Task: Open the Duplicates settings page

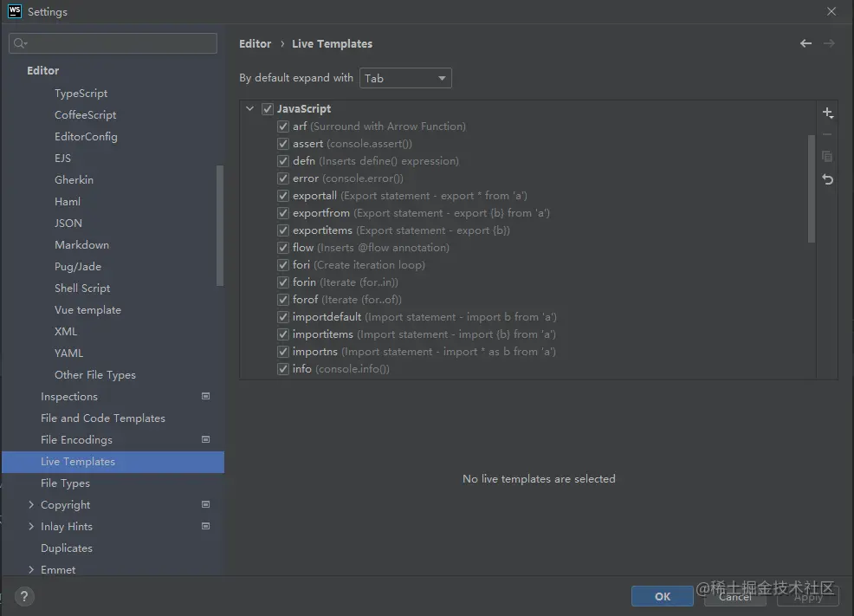Action: click(x=67, y=548)
